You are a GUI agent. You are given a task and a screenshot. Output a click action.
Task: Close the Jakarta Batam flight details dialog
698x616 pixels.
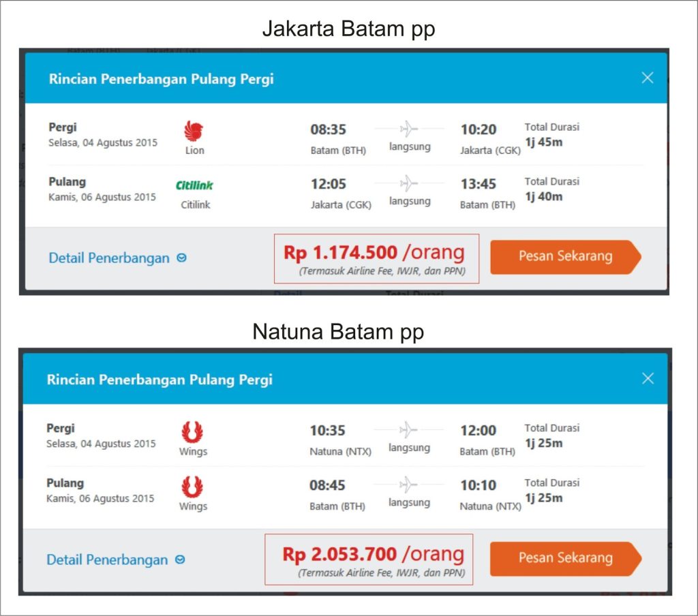click(x=648, y=78)
